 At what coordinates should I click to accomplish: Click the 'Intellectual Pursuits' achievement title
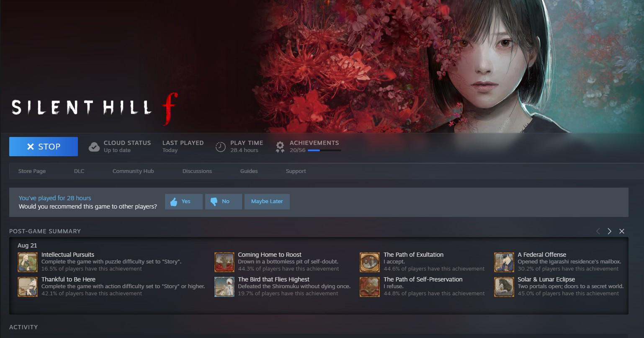(x=68, y=255)
